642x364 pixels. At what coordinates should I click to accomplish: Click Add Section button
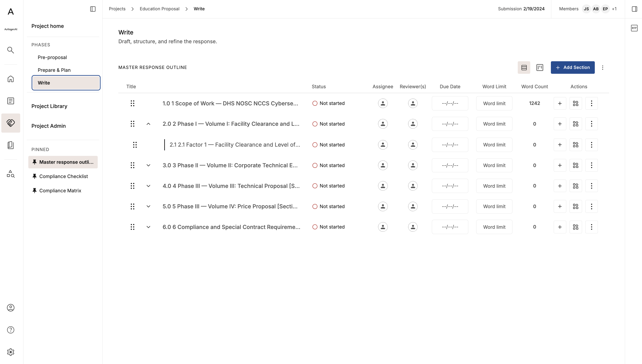[573, 67]
